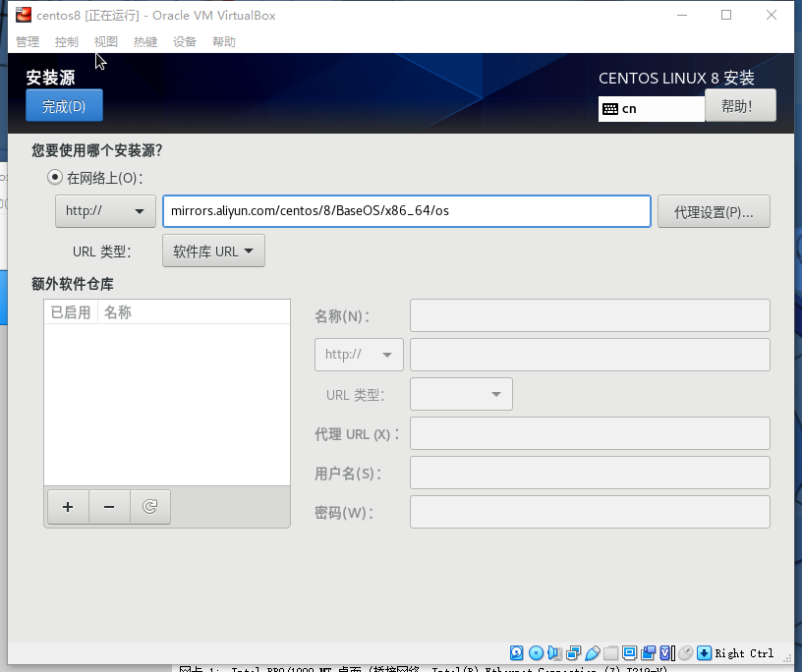The image size is (802, 672).
Task: Click the audio status icon
Action: pos(554,653)
